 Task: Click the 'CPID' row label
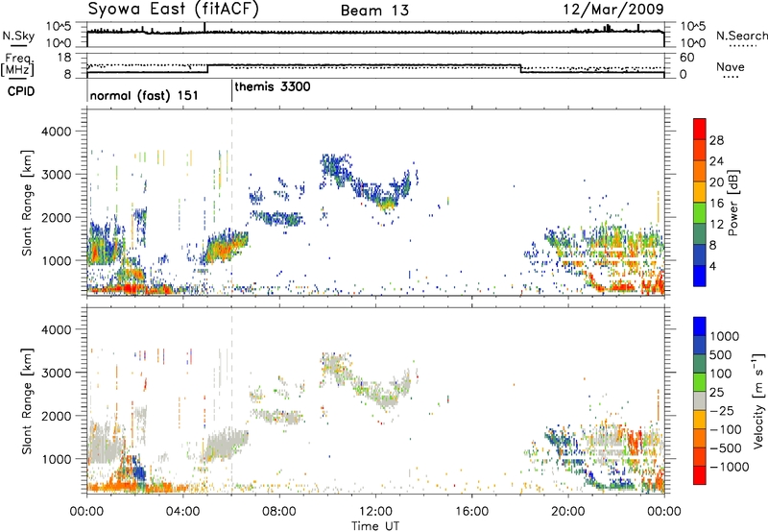click(x=21, y=91)
